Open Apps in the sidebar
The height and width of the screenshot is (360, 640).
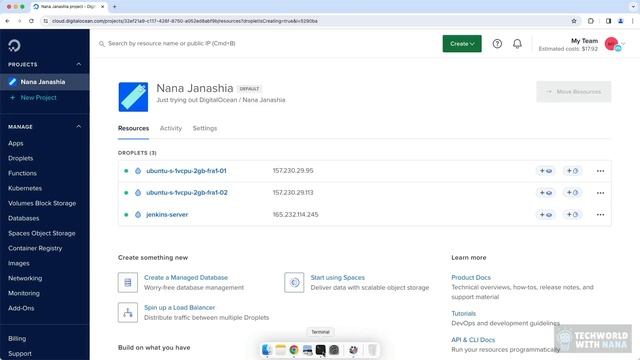tap(16, 143)
